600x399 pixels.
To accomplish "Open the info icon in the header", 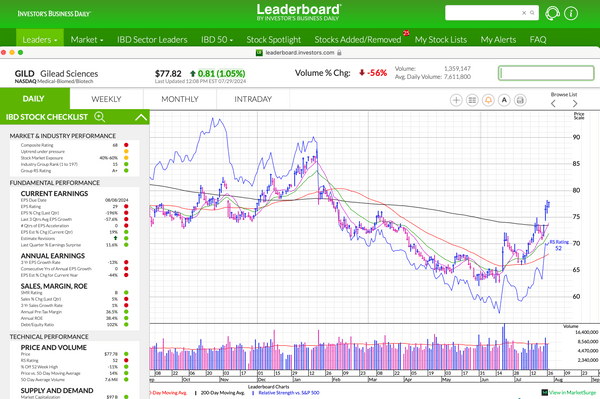I will [571, 13].
